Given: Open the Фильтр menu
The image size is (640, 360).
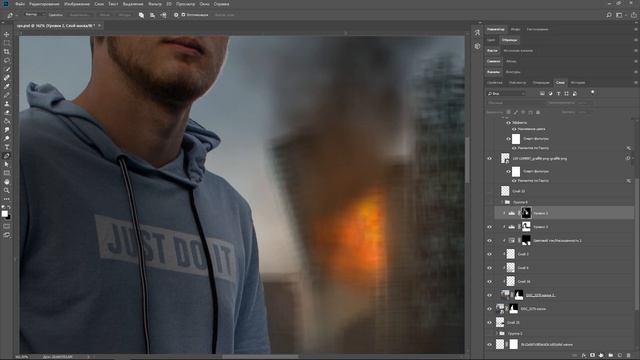Looking at the screenshot, I should click(155, 4).
